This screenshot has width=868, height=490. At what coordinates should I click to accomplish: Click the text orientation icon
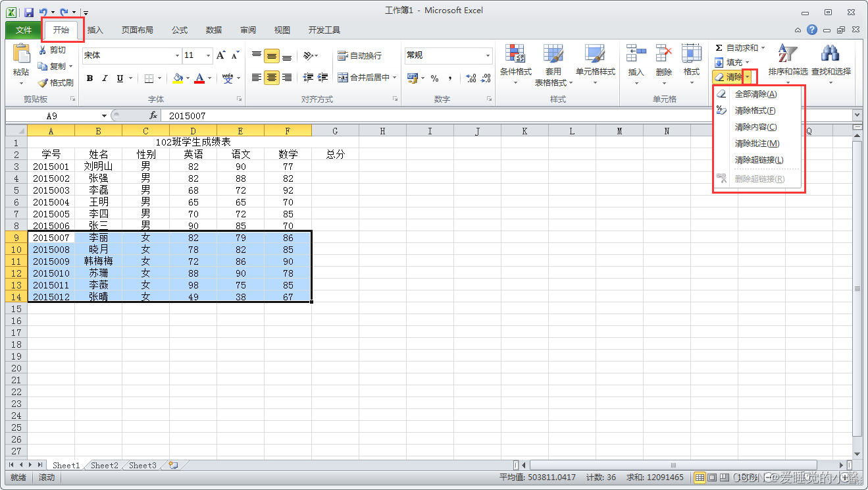click(308, 56)
